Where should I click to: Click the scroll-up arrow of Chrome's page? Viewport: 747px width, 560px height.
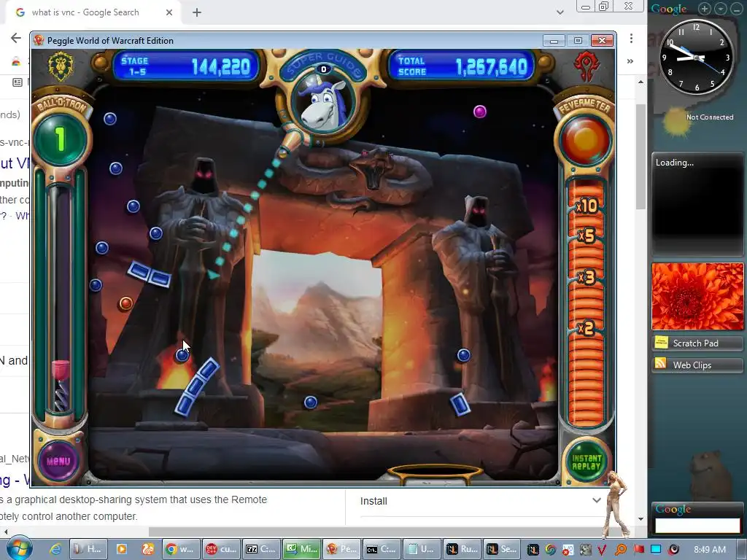pyautogui.click(x=640, y=82)
